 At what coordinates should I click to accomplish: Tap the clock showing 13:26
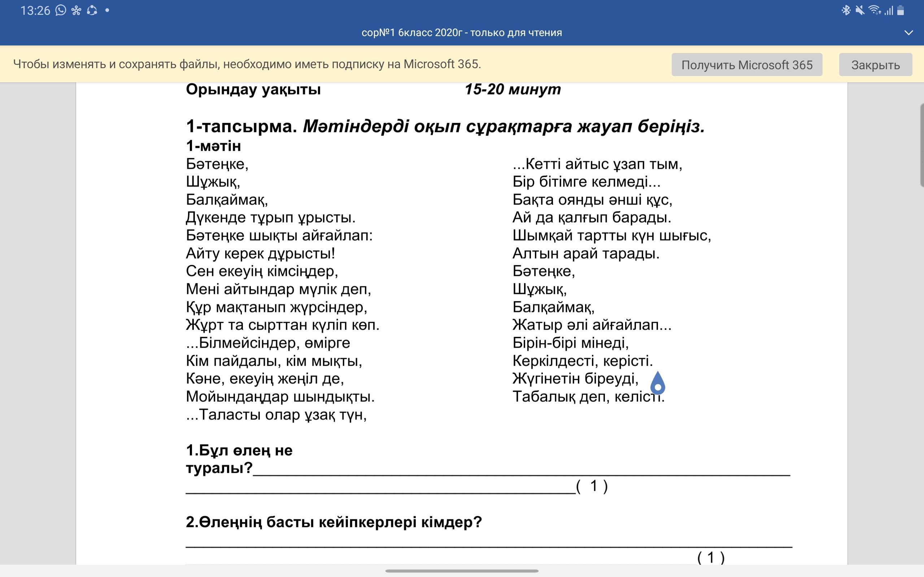pos(35,10)
